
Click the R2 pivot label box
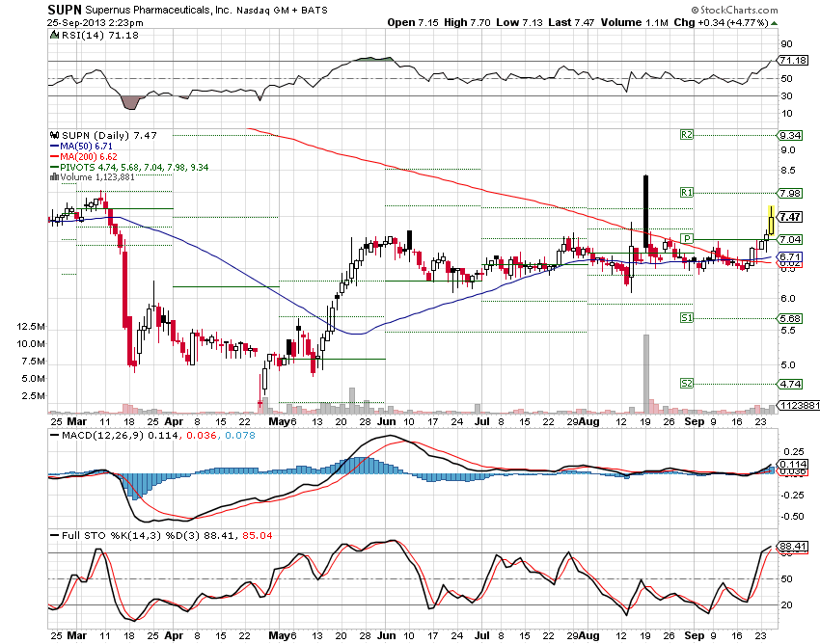[687, 135]
